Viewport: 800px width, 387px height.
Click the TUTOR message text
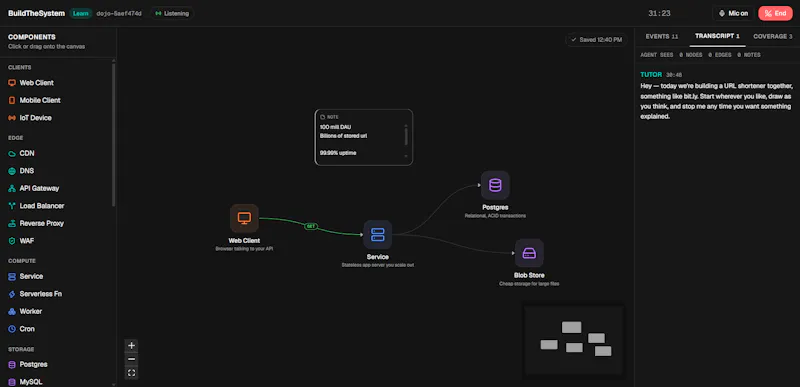click(x=716, y=101)
